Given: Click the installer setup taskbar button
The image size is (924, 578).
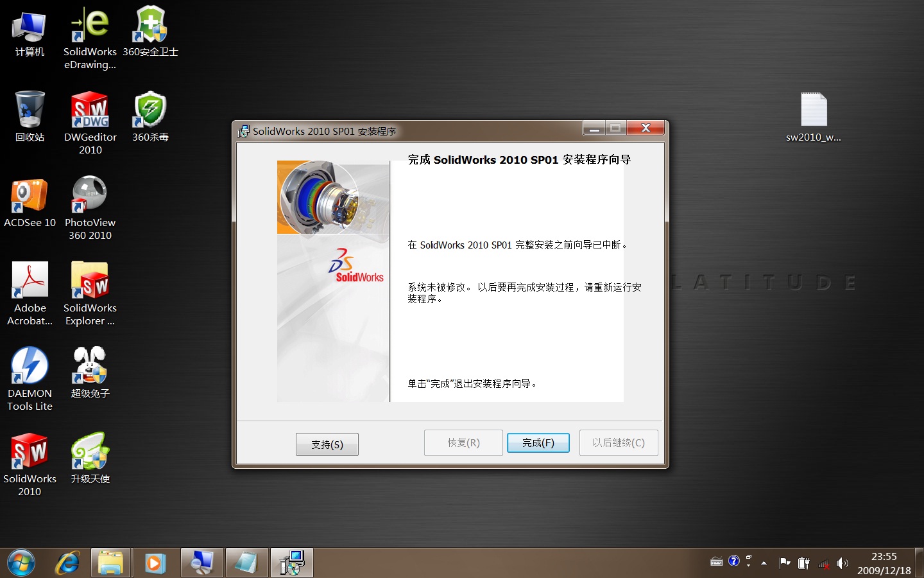Looking at the screenshot, I should 292,563.
